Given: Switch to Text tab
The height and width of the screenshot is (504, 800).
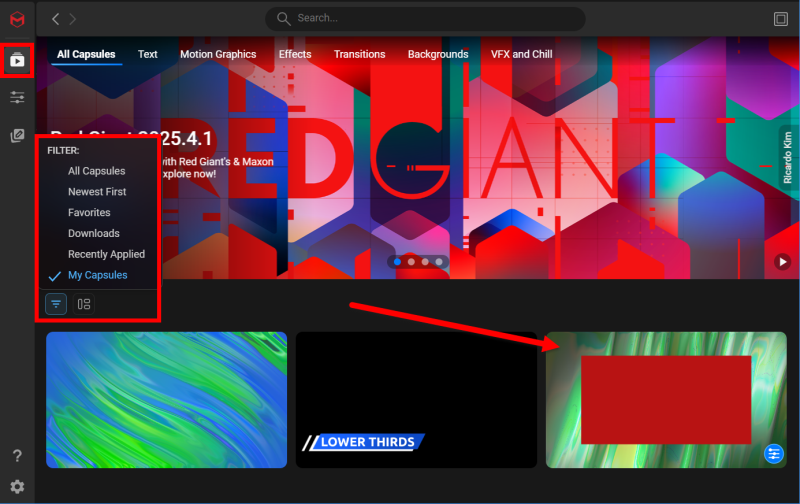Looking at the screenshot, I should click(x=147, y=54).
